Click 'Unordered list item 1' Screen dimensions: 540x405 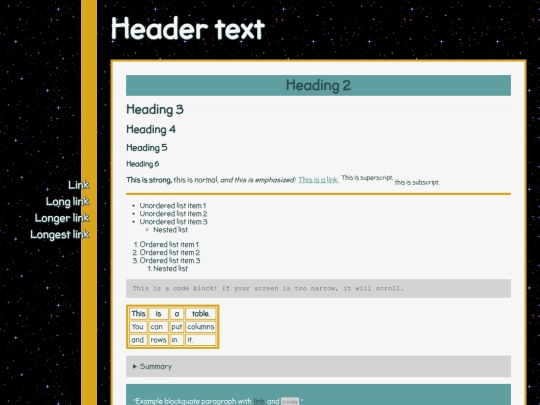173,206
